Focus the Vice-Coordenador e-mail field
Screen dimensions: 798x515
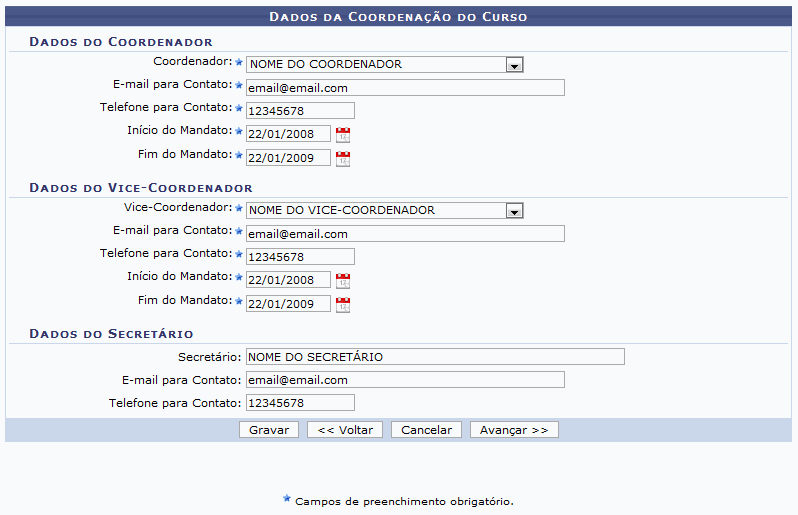(x=405, y=234)
